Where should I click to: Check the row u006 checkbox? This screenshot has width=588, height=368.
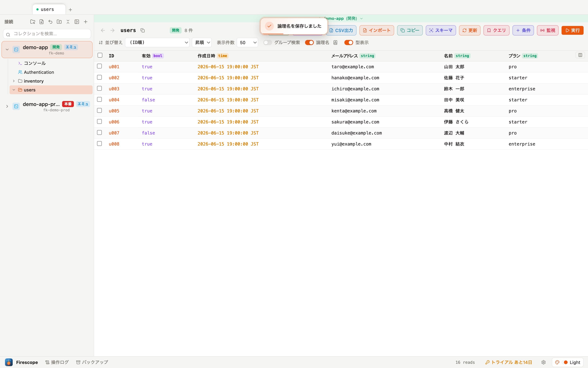[99, 121]
